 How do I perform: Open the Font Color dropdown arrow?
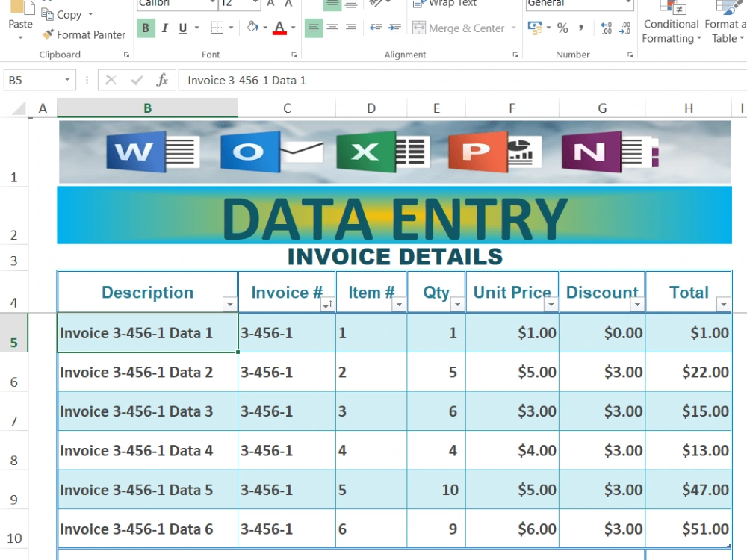(293, 28)
